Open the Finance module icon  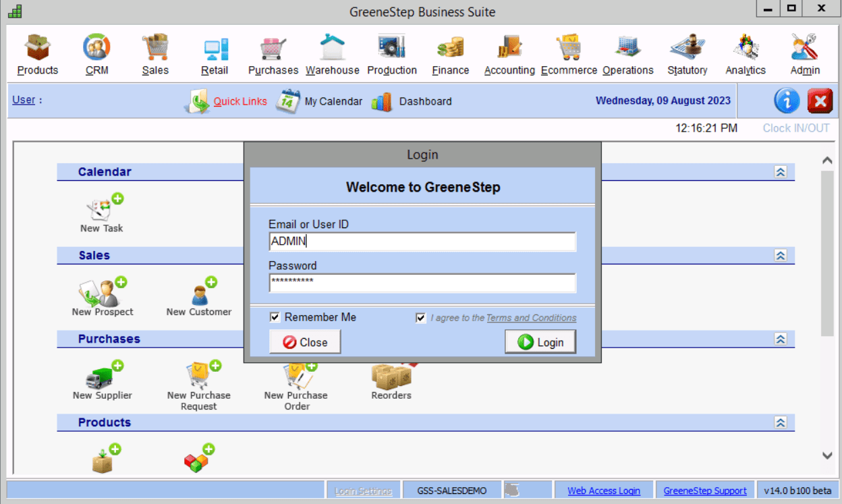click(450, 49)
